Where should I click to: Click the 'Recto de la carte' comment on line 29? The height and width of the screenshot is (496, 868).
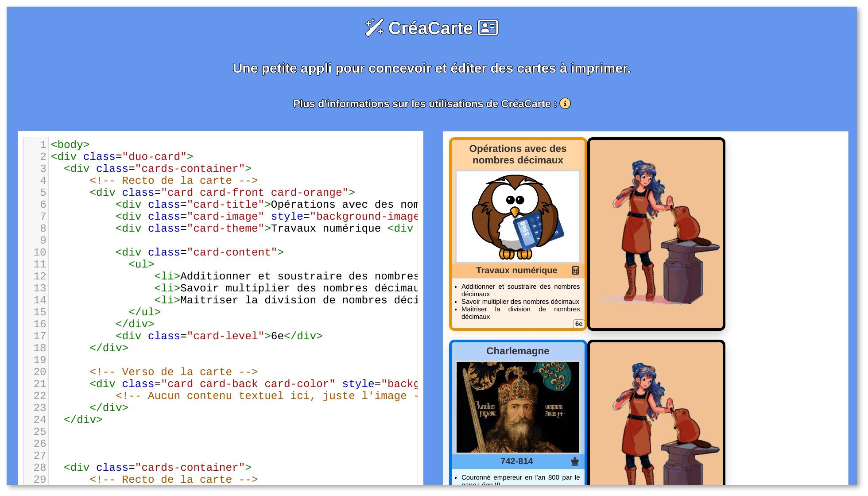pos(174,480)
